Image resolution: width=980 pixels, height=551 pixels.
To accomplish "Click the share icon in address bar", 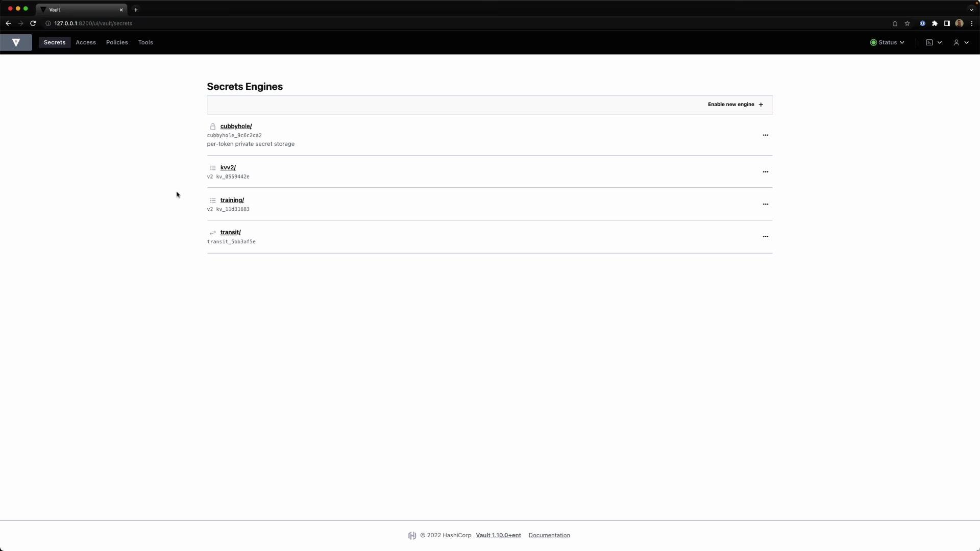I will point(895,23).
